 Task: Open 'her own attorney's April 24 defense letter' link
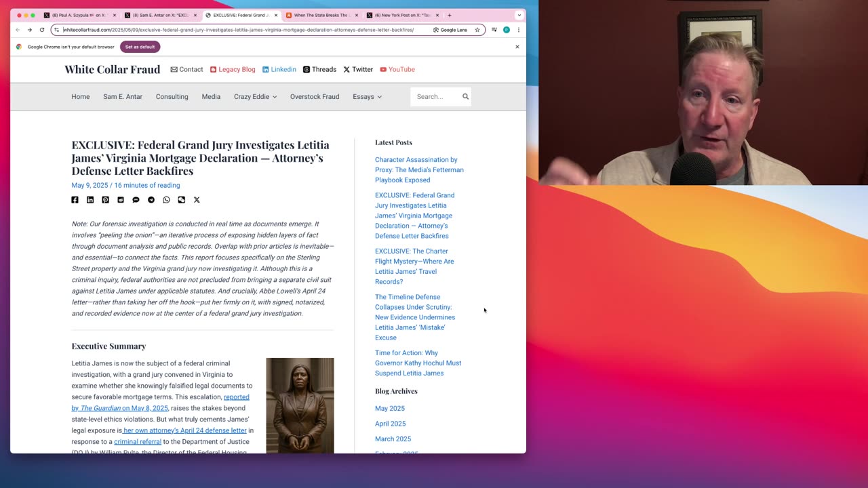(x=184, y=430)
